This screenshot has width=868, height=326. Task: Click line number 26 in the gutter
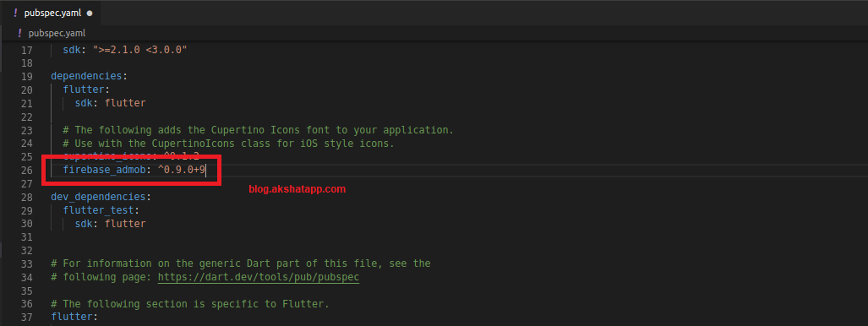[x=26, y=170]
